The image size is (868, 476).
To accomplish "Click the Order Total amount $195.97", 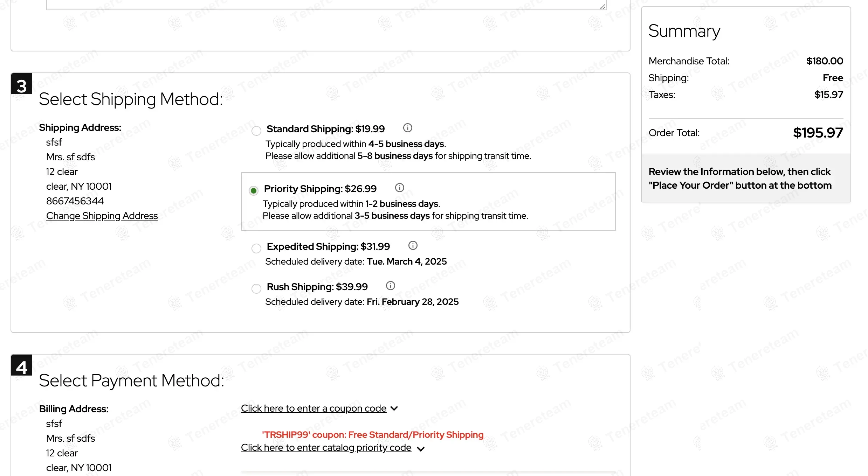I will pos(818,133).
